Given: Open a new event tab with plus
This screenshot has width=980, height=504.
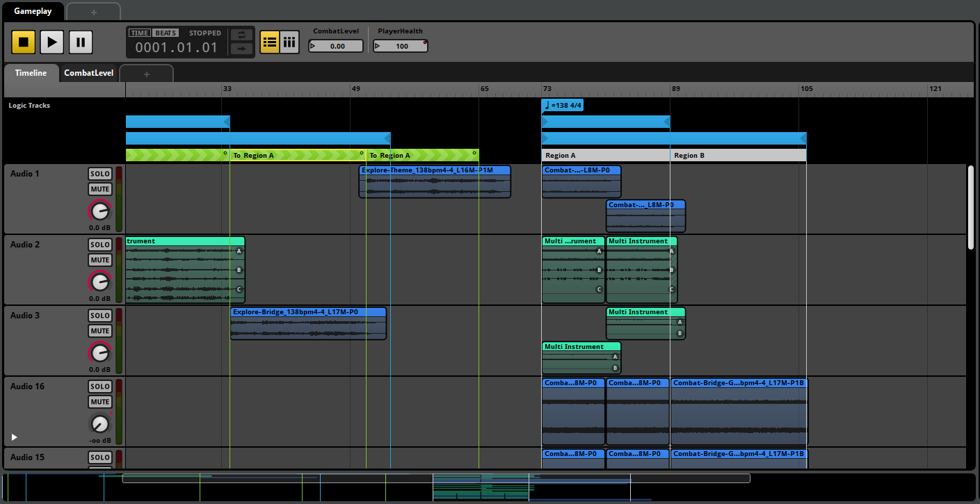Looking at the screenshot, I should click(93, 12).
